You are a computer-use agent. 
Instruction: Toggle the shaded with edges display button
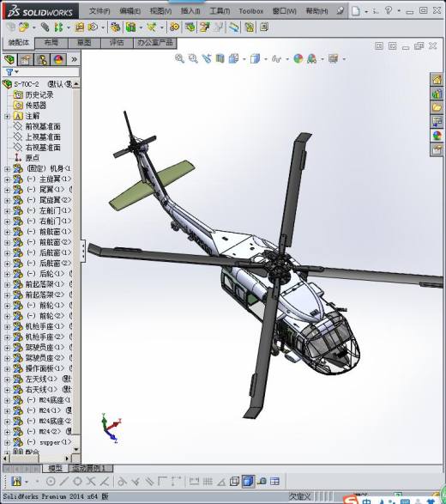click(248, 482)
